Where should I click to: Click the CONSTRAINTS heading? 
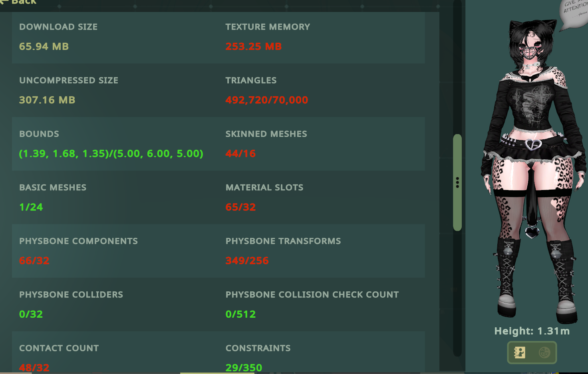tap(258, 348)
